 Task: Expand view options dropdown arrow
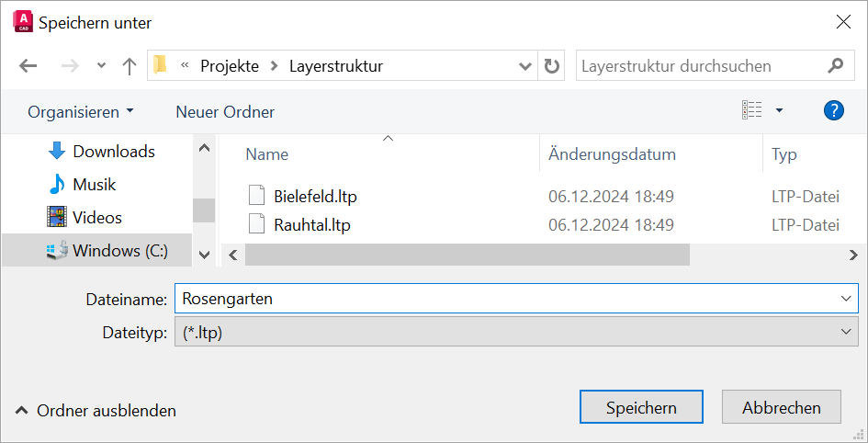pos(779,111)
